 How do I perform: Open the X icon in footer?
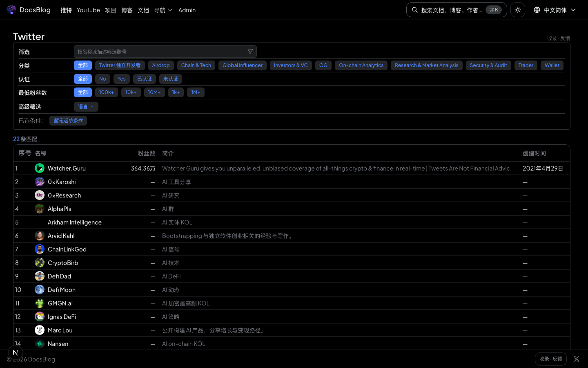point(576,359)
